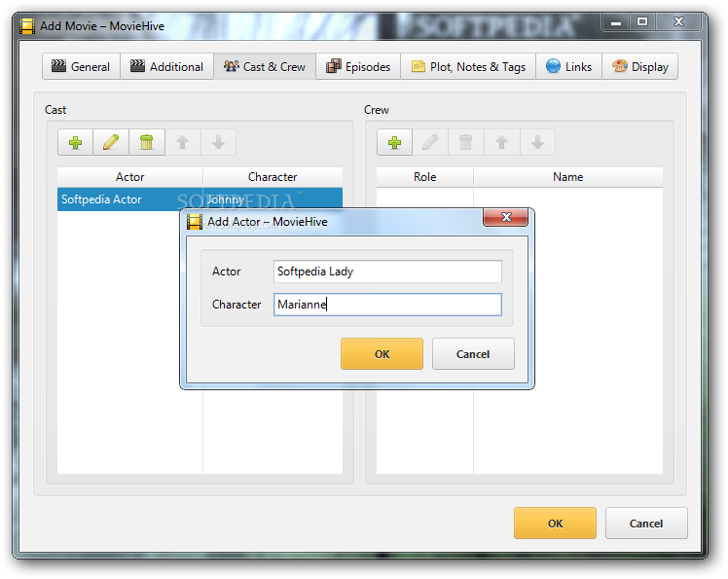Click the Character name input field
The height and width of the screenshot is (579, 728).
pos(387,305)
